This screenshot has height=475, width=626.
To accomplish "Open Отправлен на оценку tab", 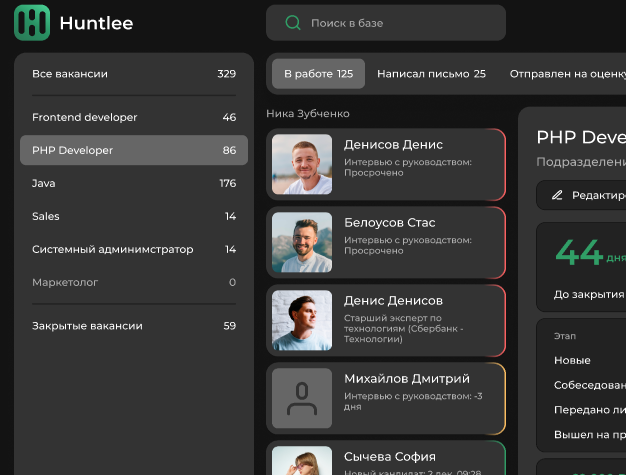I will coord(565,74).
